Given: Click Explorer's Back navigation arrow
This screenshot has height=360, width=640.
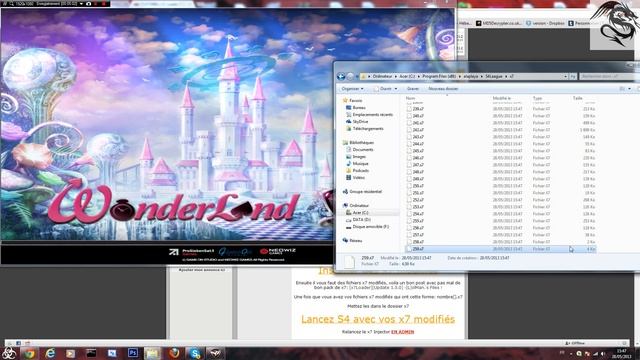Looking at the screenshot, I should pos(341,76).
